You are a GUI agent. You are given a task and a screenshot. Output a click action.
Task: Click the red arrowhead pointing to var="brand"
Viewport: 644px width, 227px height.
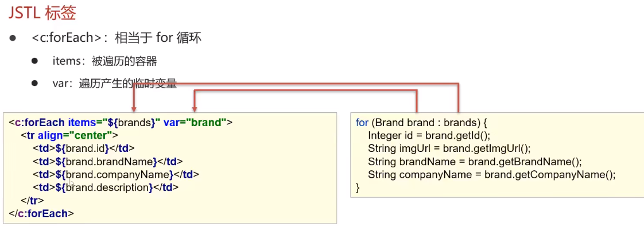[x=195, y=109]
